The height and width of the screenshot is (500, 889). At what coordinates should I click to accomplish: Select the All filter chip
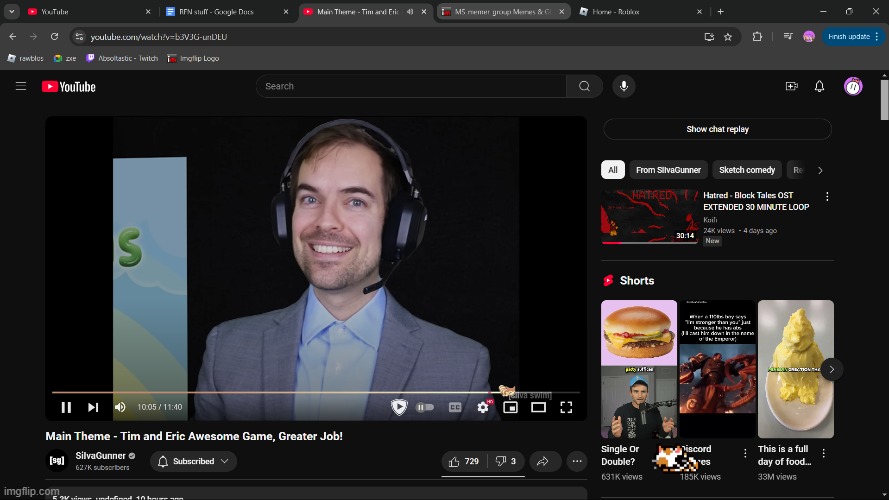612,170
